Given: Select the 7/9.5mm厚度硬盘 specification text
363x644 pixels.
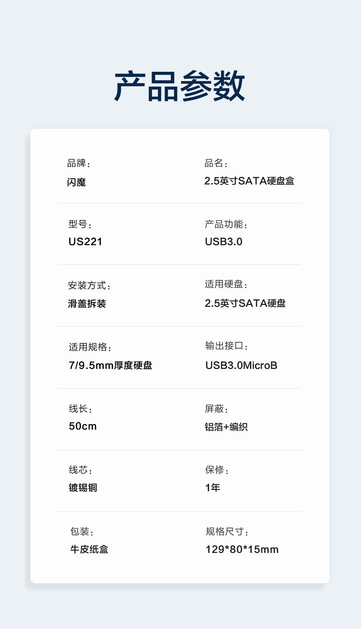Looking at the screenshot, I should pos(110,366).
